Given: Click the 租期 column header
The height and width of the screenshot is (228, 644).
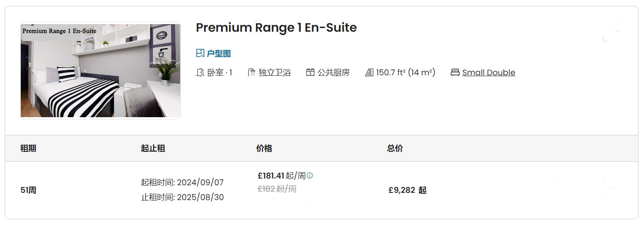Looking at the screenshot, I should [28, 148].
